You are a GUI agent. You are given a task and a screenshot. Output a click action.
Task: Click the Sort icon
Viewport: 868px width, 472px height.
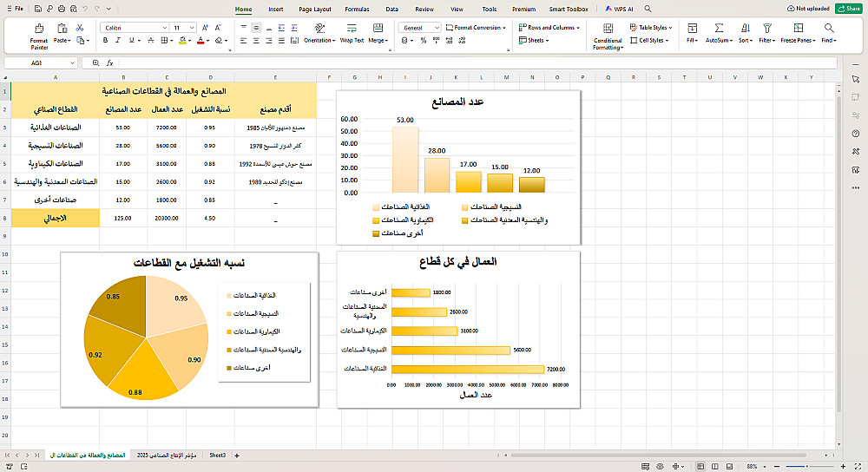click(745, 29)
